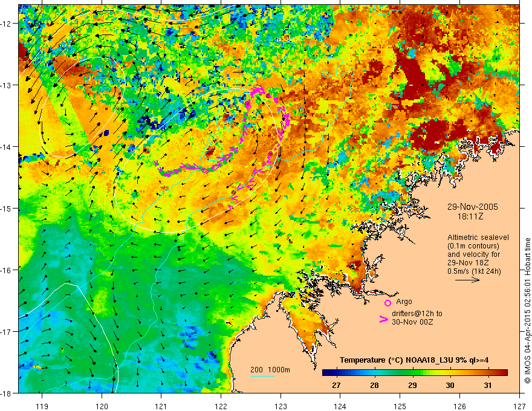The width and height of the screenshot is (532, 411).
Task: Click the longitude axis label 121
Action: pyautogui.click(x=161, y=406)
